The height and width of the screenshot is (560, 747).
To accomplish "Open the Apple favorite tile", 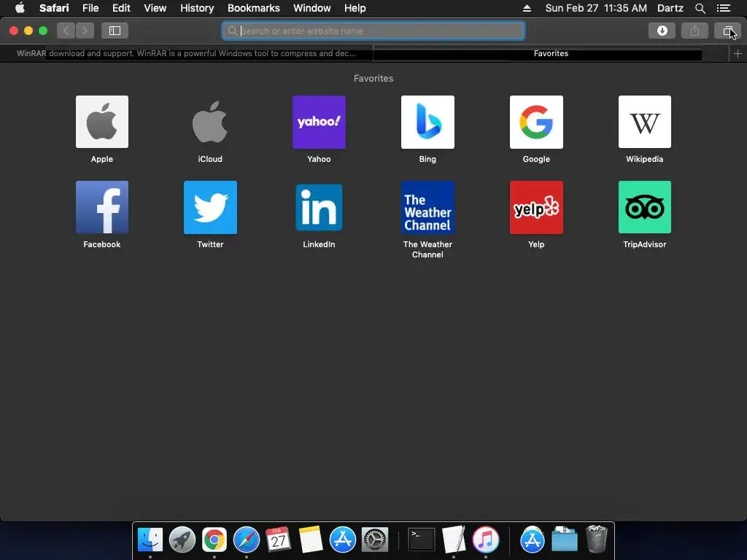I will (102, 122).
